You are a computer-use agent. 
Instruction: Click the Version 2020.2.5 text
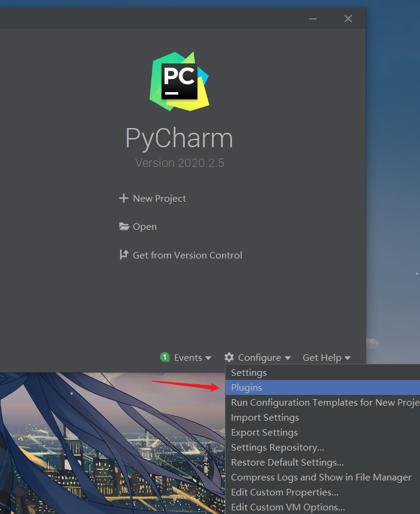pyautogui.click(x=179, y=163)
